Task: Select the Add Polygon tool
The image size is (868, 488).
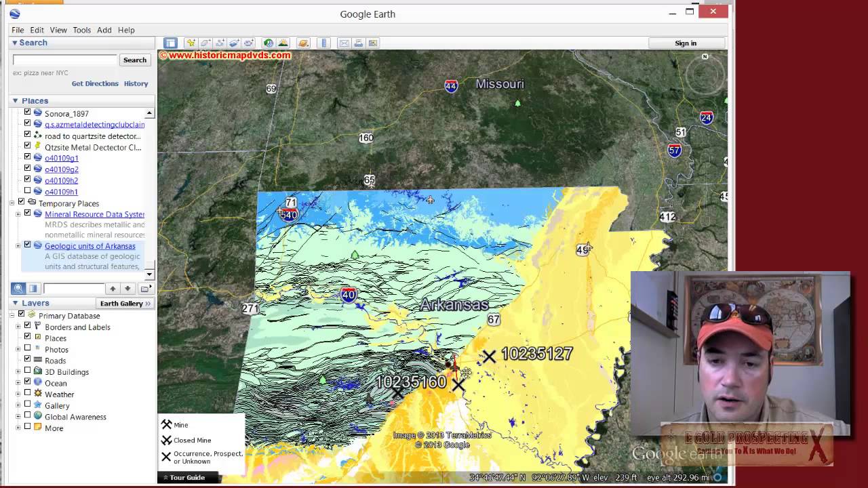Action: pos(205,43)
